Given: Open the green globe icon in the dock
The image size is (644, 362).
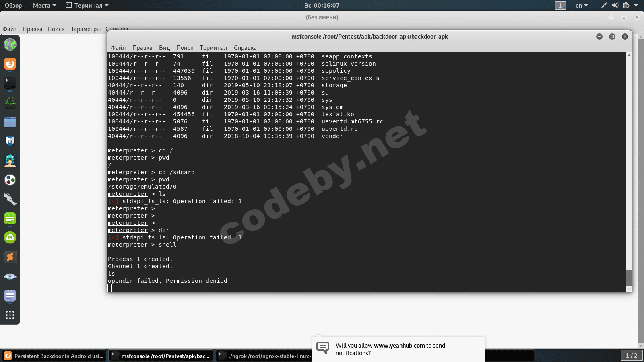Looking at the screenshot, I should point(10,45).
